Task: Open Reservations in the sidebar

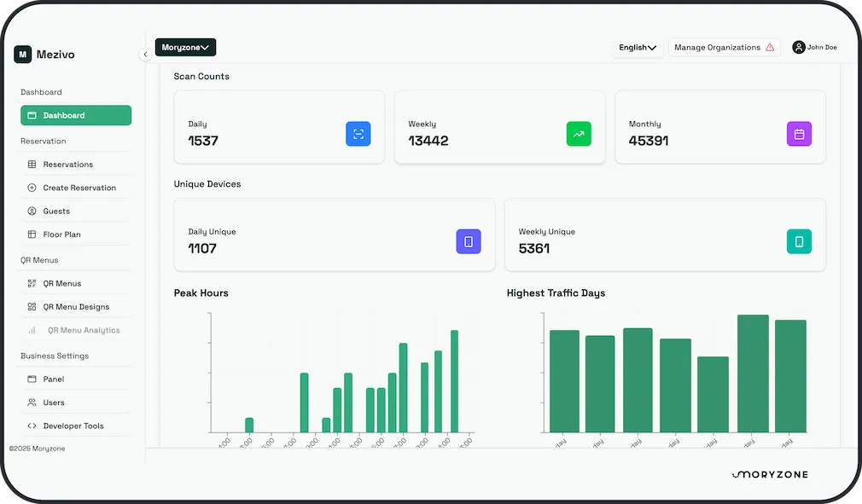Action: (x=76, y=164)
